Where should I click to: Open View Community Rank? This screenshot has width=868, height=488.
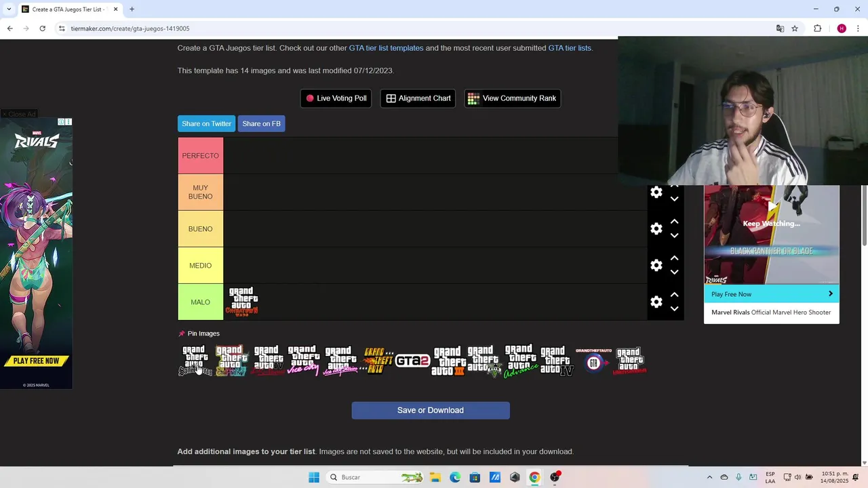coord(512,98)
